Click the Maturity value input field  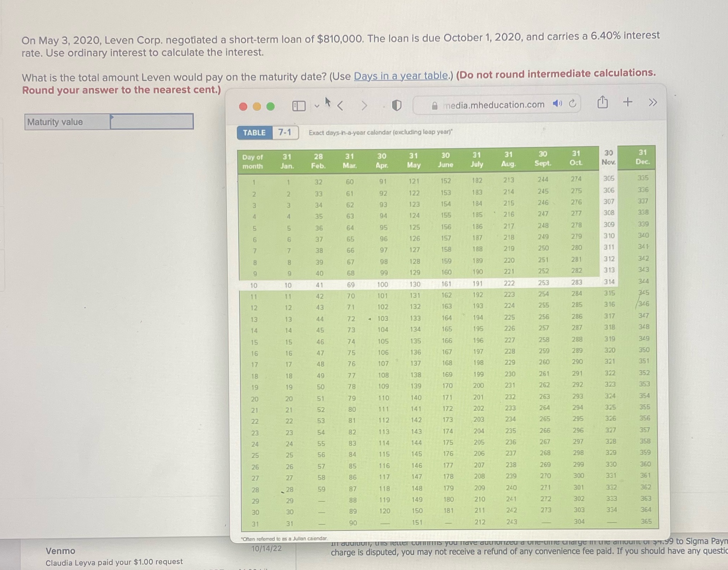pyautogui.click(x=152, y=122)
